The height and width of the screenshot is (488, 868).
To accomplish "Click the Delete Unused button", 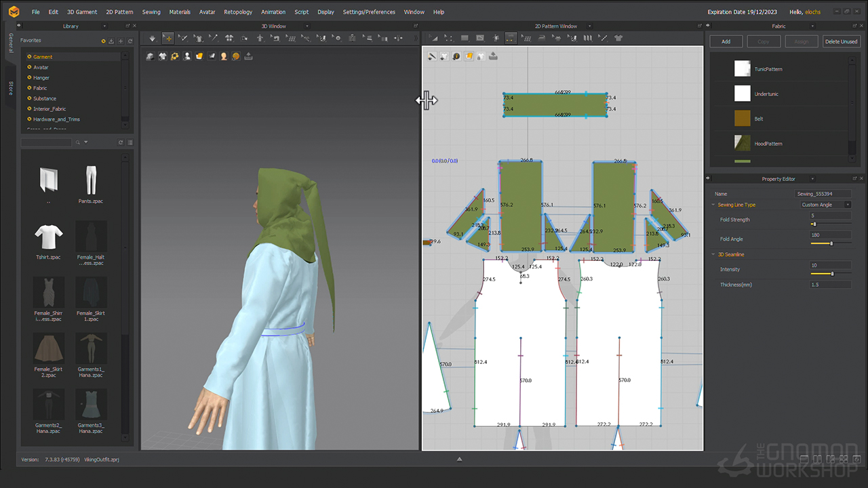I will click(841, 41).
